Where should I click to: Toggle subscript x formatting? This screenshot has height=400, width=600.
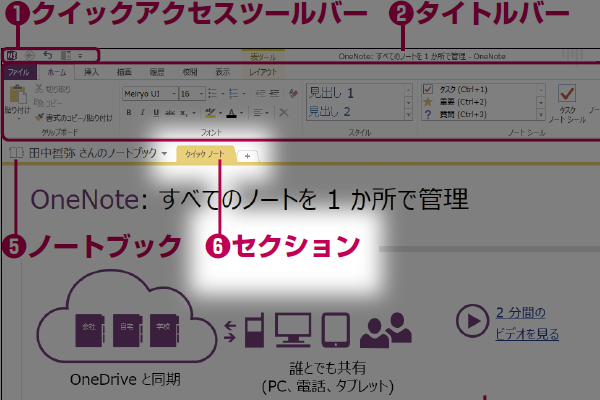click(x=184, y=113)
